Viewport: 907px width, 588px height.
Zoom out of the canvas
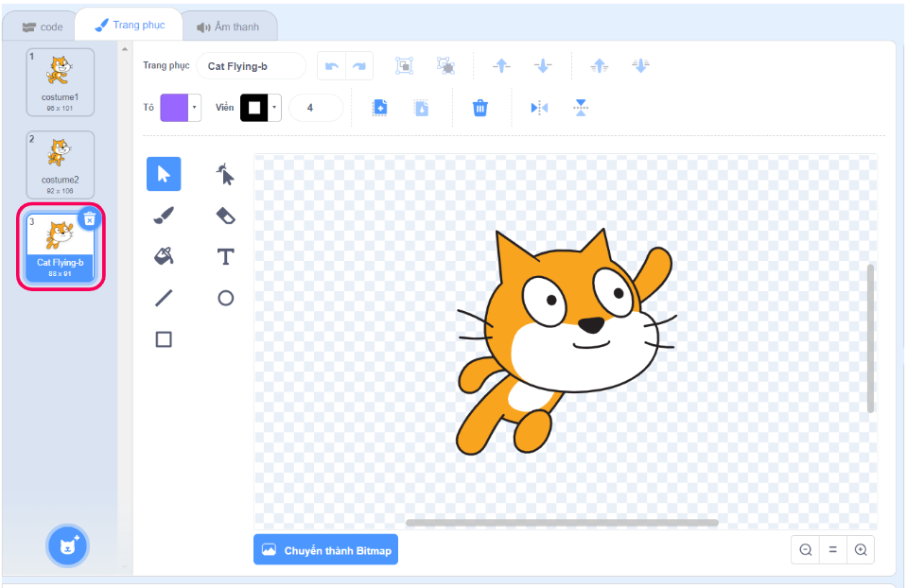pos(805,550)
